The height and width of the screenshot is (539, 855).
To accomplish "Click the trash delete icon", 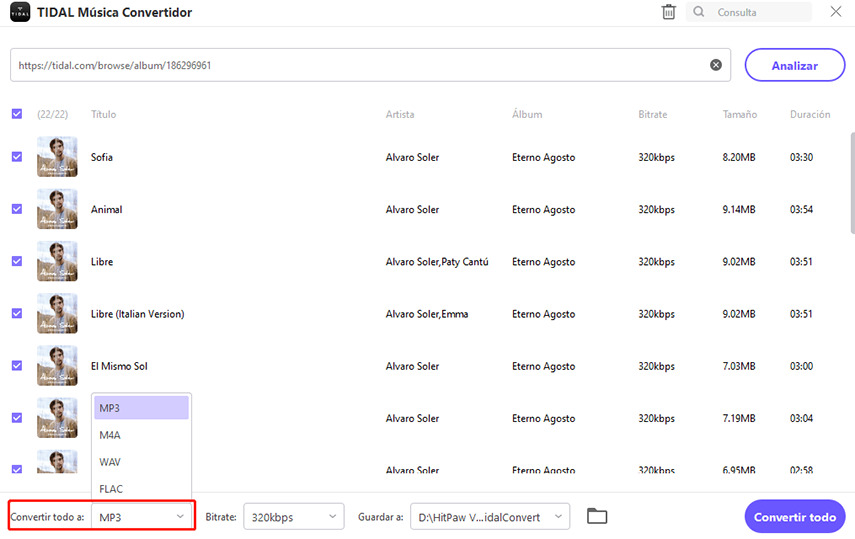I will (669, 12).
